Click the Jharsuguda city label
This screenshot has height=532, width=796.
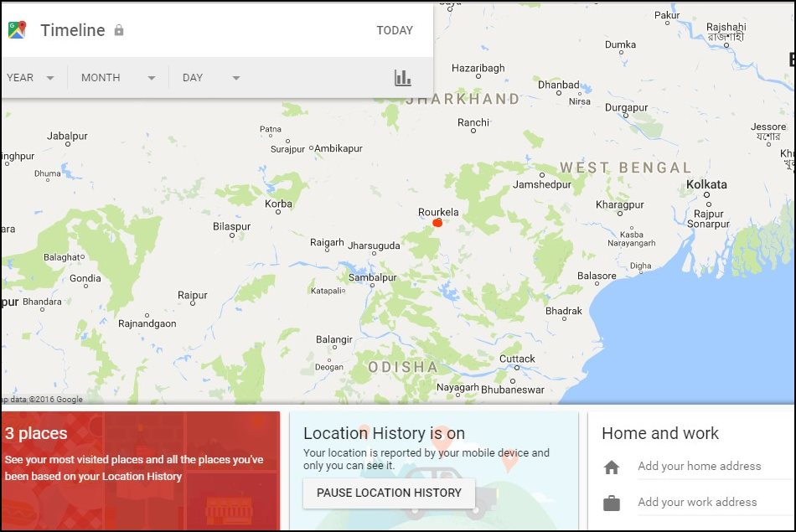point(374,245)
